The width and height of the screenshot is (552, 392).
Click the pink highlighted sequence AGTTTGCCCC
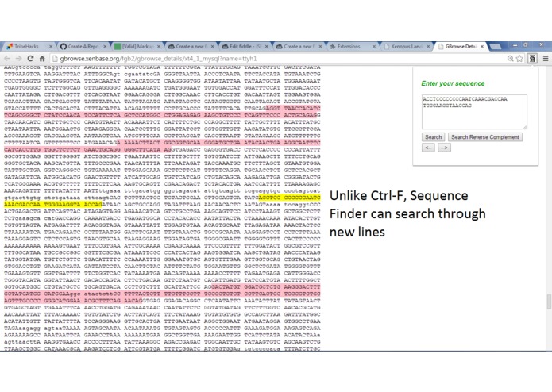tap(22, 301)
